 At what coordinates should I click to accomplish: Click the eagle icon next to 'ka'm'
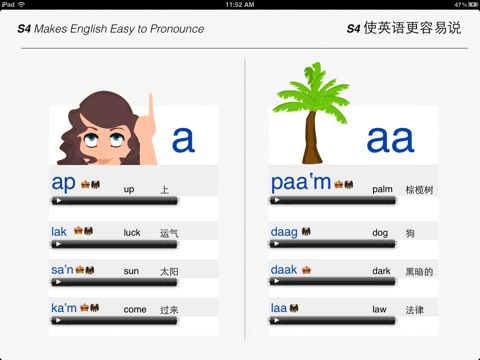click(95, 307)
